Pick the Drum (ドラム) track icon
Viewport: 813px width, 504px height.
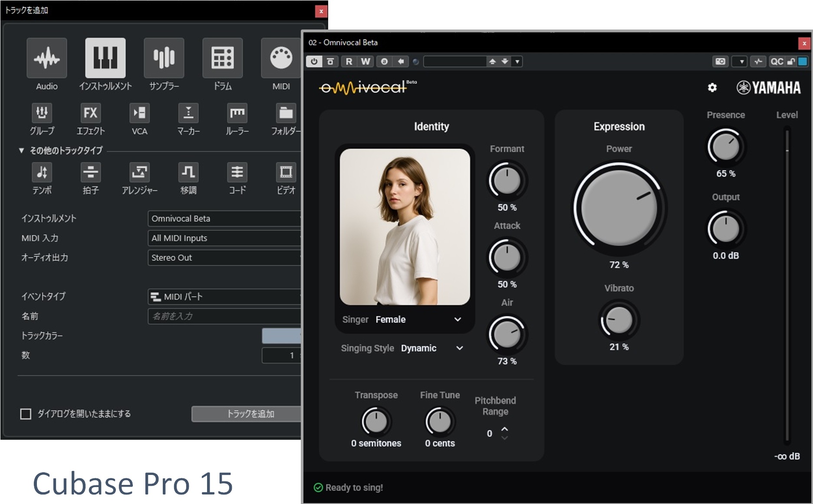(222, 58)
